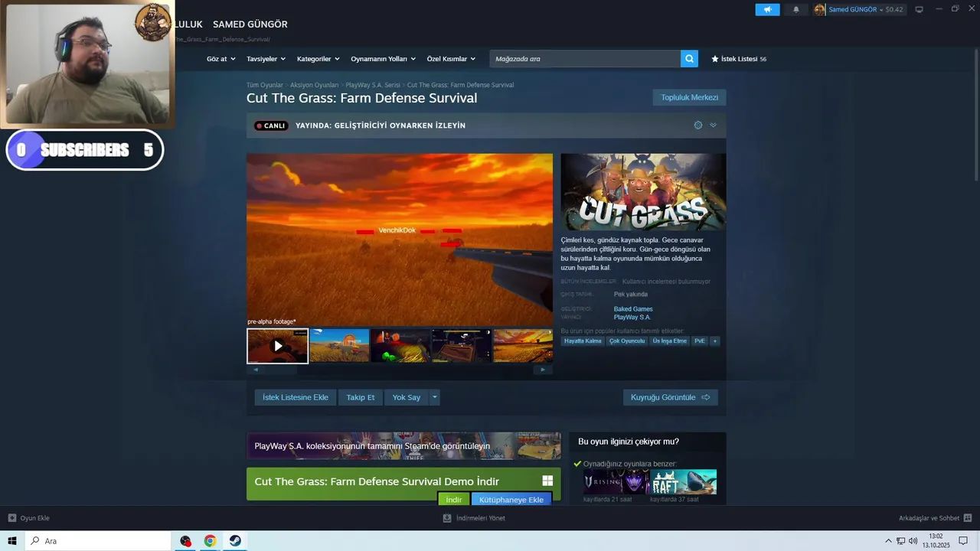Select the dark vehicle screenshot thumbnail
This screenshot has width=980, height=551.
point(462,346)
